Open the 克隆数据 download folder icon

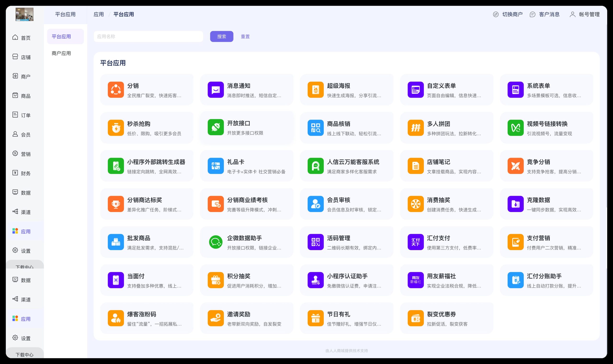point(515,204)
